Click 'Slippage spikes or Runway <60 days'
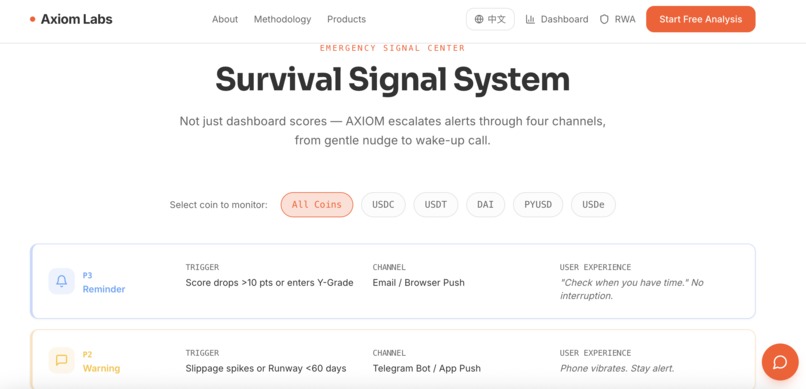This screenshot has height=389, width=806. [266, 368]
